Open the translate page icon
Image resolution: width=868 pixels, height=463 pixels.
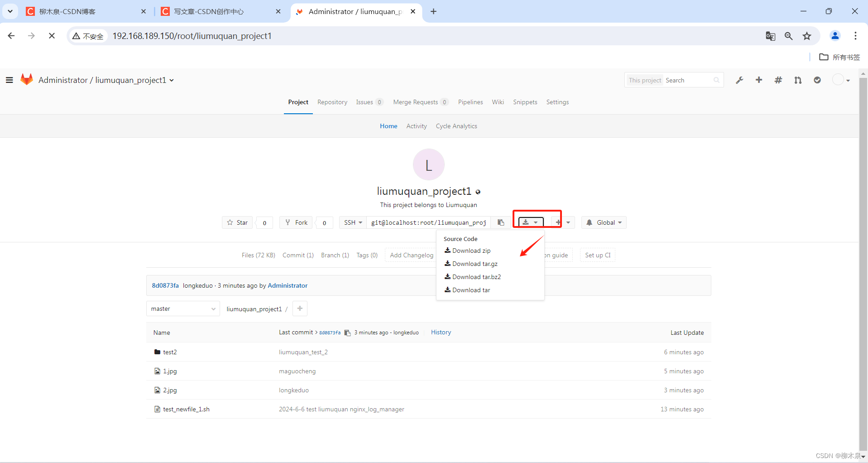coord(770,36)
